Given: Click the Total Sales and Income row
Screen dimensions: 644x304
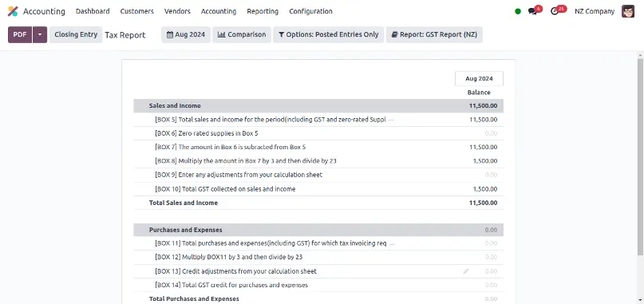Looking at the screenshot, I should [x=318, y=203].
